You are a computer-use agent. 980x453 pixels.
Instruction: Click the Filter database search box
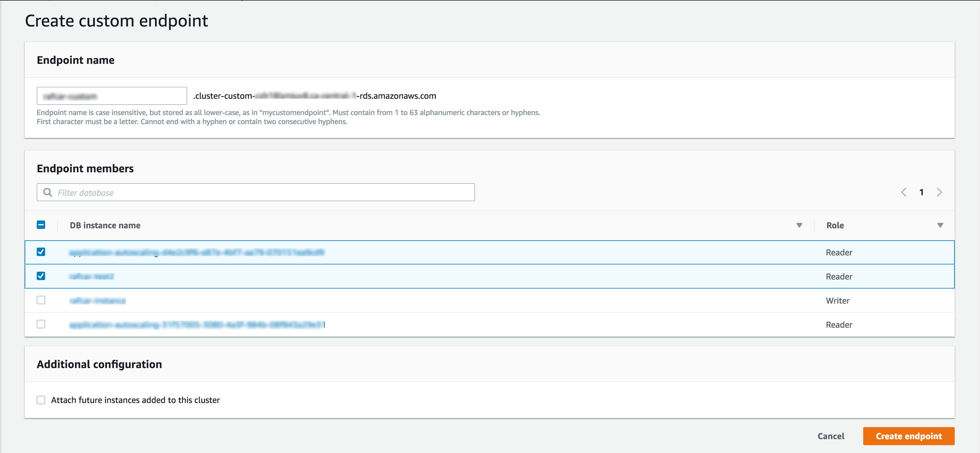[x=255, y=192]
